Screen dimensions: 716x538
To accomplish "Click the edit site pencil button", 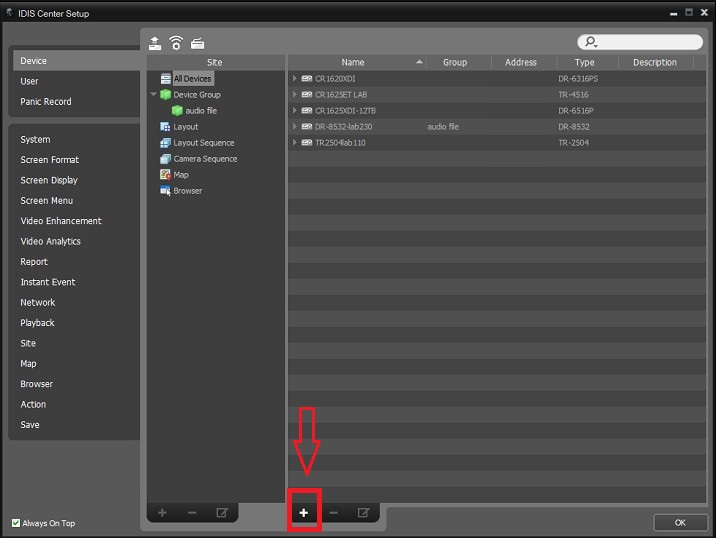I will click(x=222, y=513).
